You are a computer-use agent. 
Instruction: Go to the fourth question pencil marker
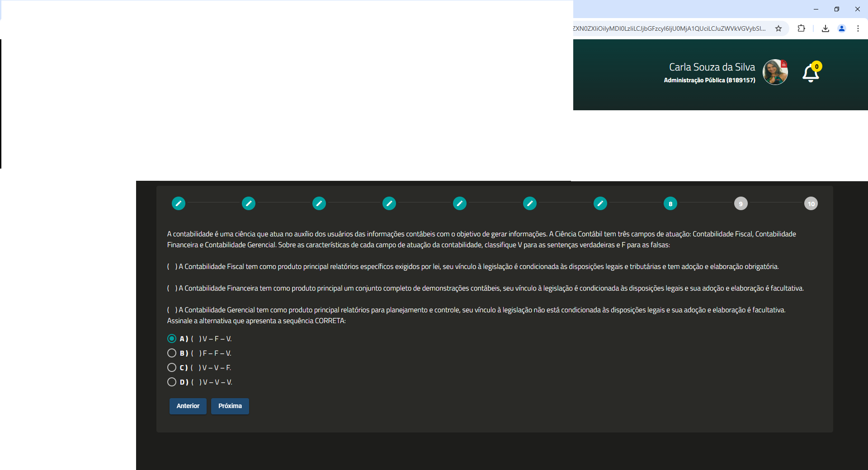(389, 204)
